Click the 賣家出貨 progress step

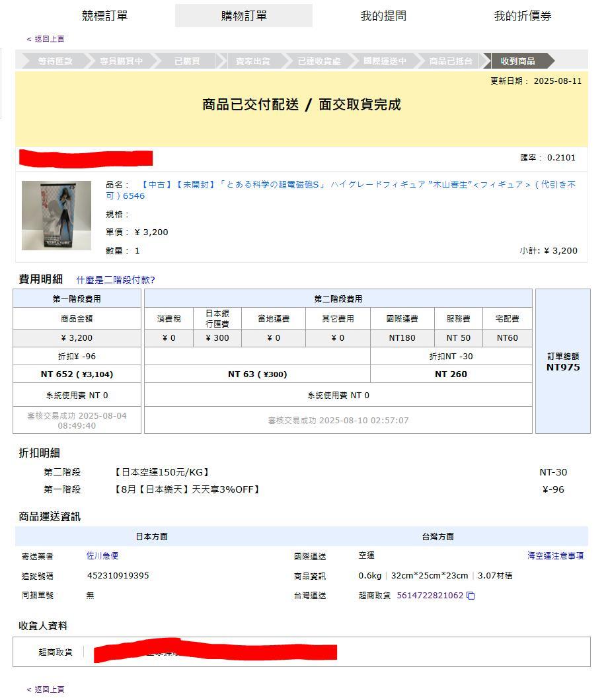252,61
